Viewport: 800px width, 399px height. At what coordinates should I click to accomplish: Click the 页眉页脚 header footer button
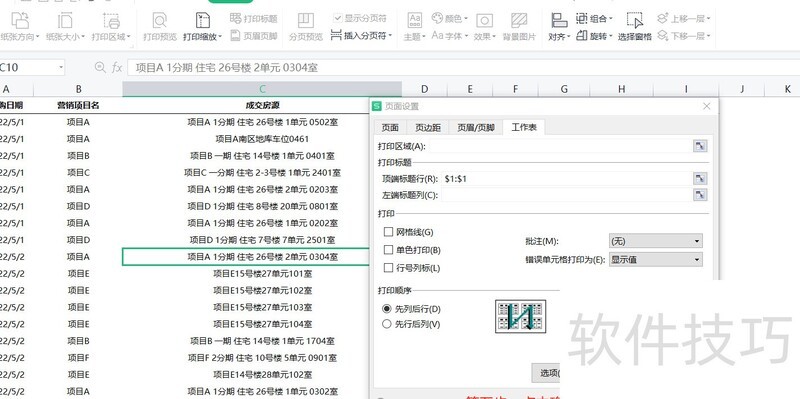click(x=254, y=36)
